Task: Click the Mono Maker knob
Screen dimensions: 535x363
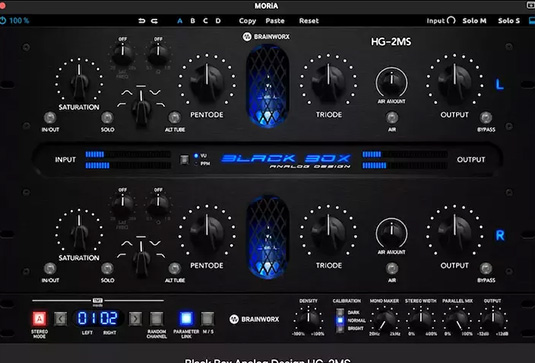Action: pos(384,319)
